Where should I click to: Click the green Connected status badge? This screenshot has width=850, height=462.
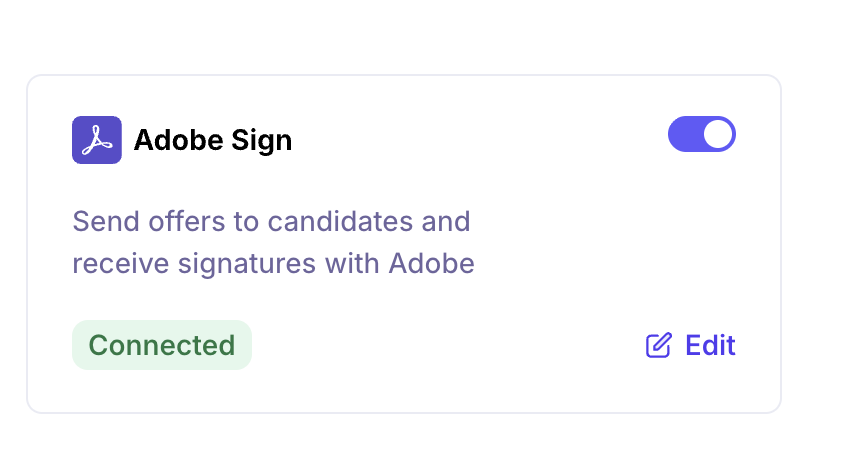pos(161,345)
